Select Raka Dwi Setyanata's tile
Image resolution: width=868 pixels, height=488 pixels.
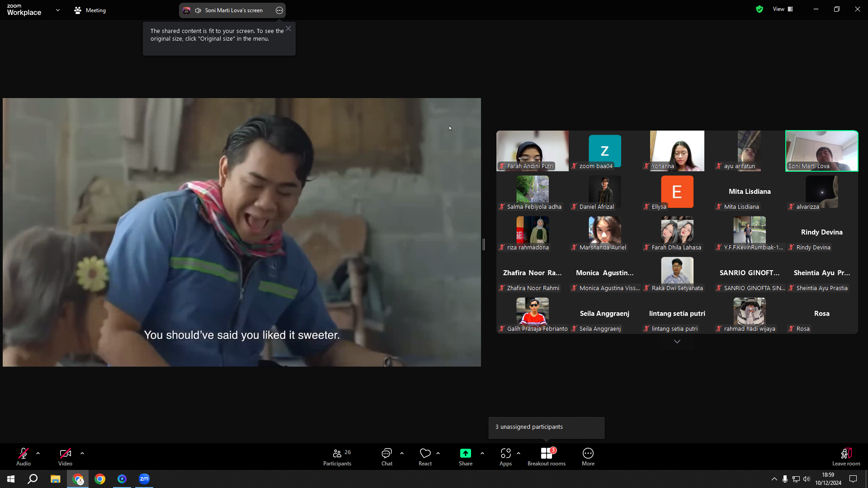tap(677, 273)
